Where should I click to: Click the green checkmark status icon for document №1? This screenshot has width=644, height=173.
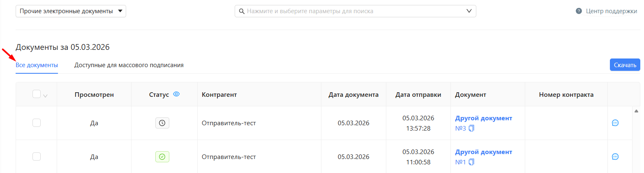pyautogui.click(x=162, y=157)
